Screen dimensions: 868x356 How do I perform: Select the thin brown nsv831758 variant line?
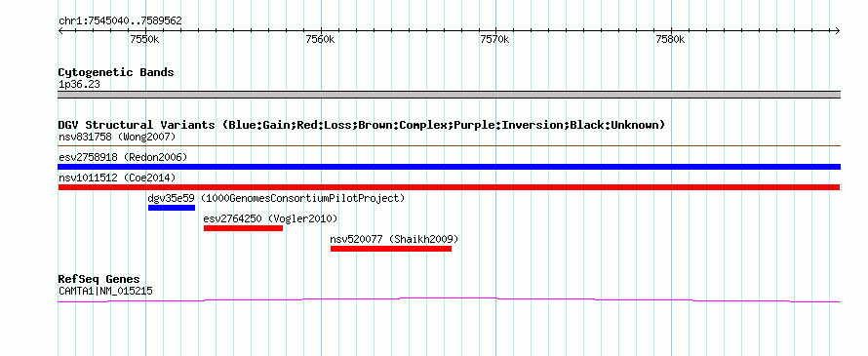point(449,145)
